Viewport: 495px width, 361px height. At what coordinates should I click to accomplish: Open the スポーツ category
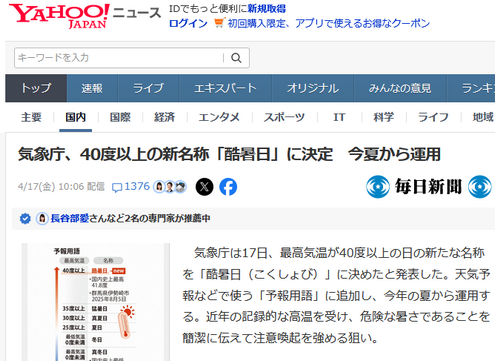[284, 117]
